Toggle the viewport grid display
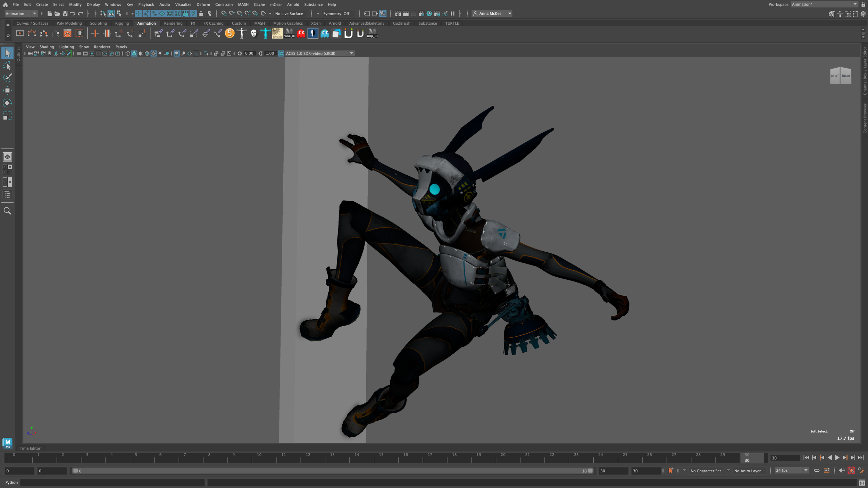Image resolution: width=868 pixels, height=488 pixels. [x=79, y=53]
